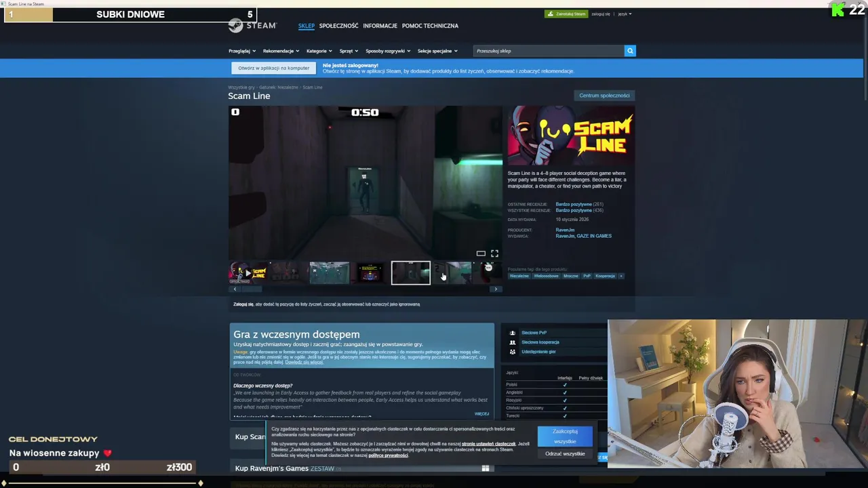Click the blue search magnifier button
The height and width of the screenshot is (488, 868).
click(x=630, y=51)
